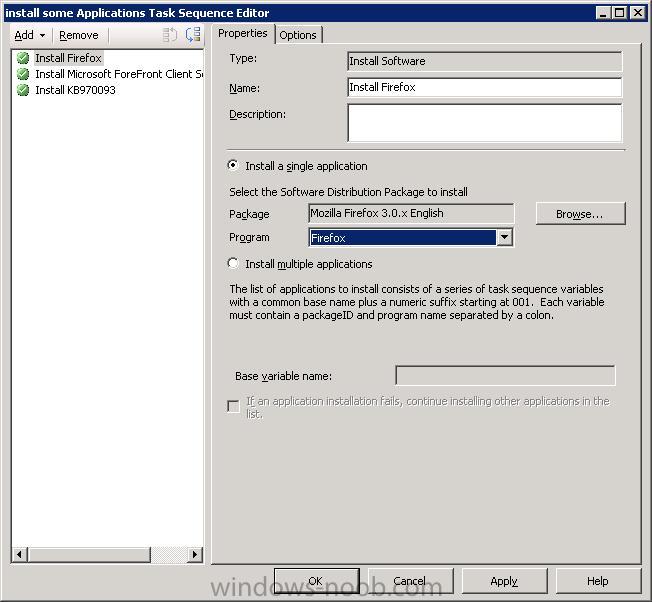Select Install multiple applications radio button
The image size is (652, 602).
(x=233, y=263)
